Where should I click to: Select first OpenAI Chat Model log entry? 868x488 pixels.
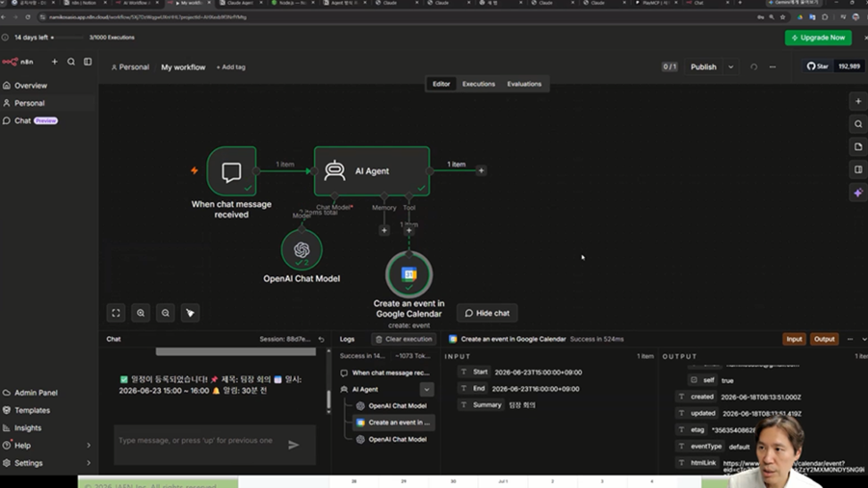(x=394, y=406)
